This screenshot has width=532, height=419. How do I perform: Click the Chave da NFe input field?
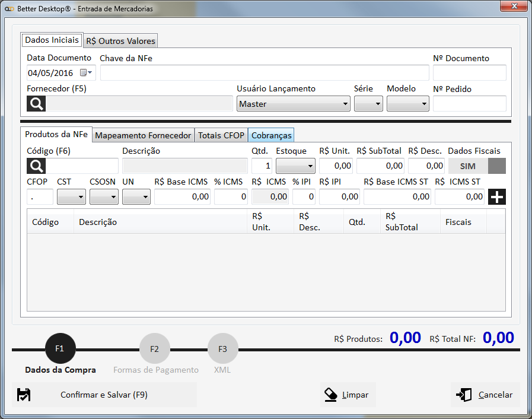point(265,73)
